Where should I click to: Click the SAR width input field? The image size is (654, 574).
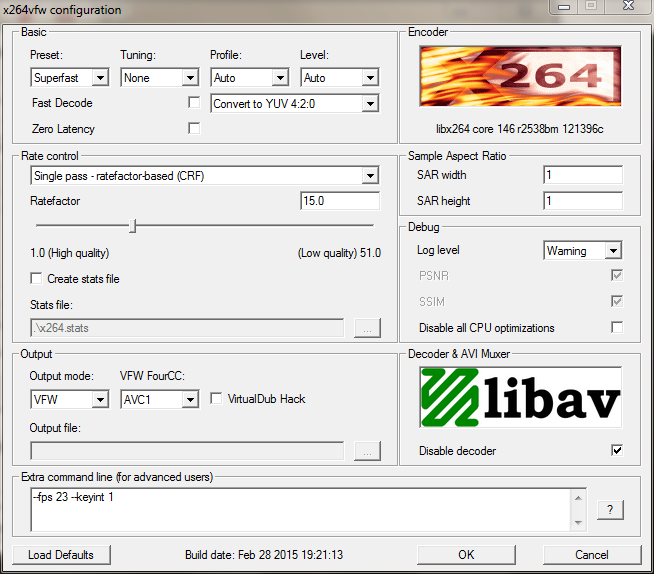[583, 175]
